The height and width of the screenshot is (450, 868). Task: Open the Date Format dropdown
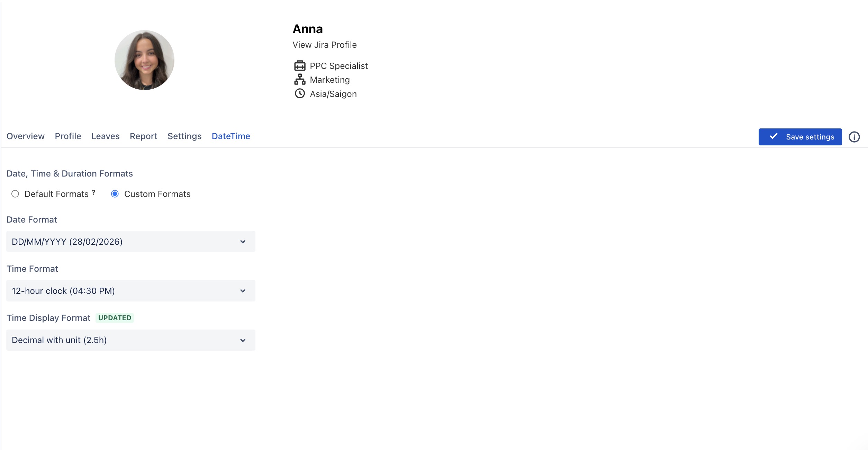pos(130,242)
